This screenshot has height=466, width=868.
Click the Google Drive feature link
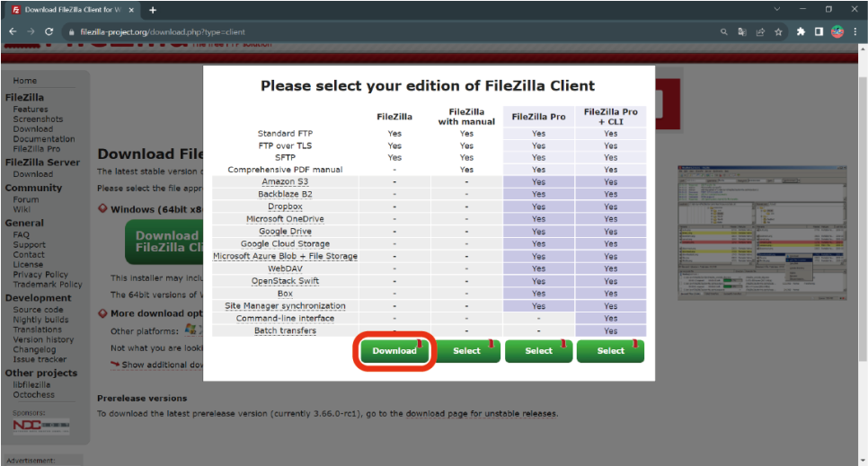(285, 232)
